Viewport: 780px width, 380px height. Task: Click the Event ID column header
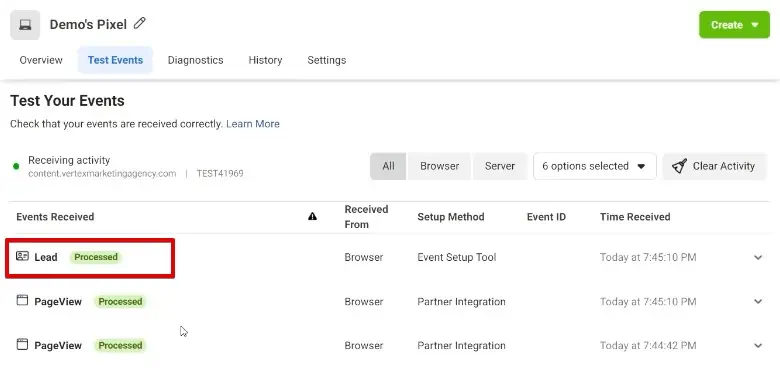click(546, 217)
